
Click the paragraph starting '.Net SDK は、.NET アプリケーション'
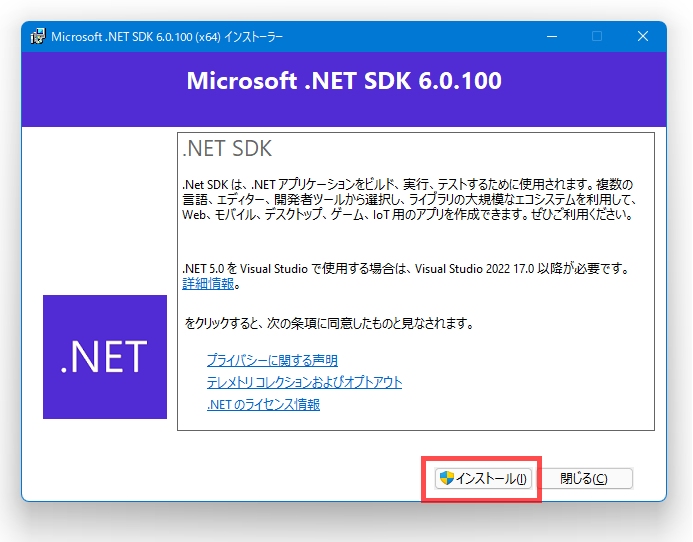point(409,199)
